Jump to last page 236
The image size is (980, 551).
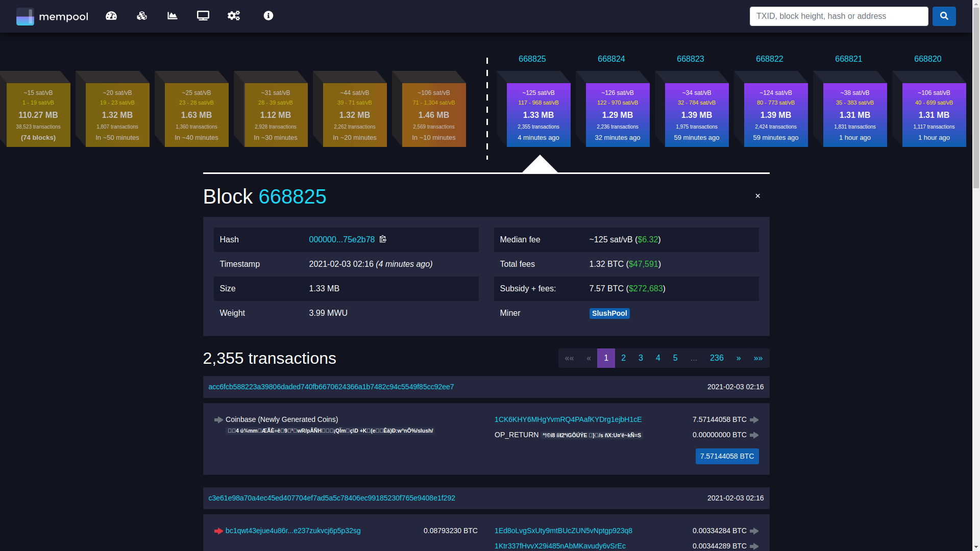pos(717,358)
